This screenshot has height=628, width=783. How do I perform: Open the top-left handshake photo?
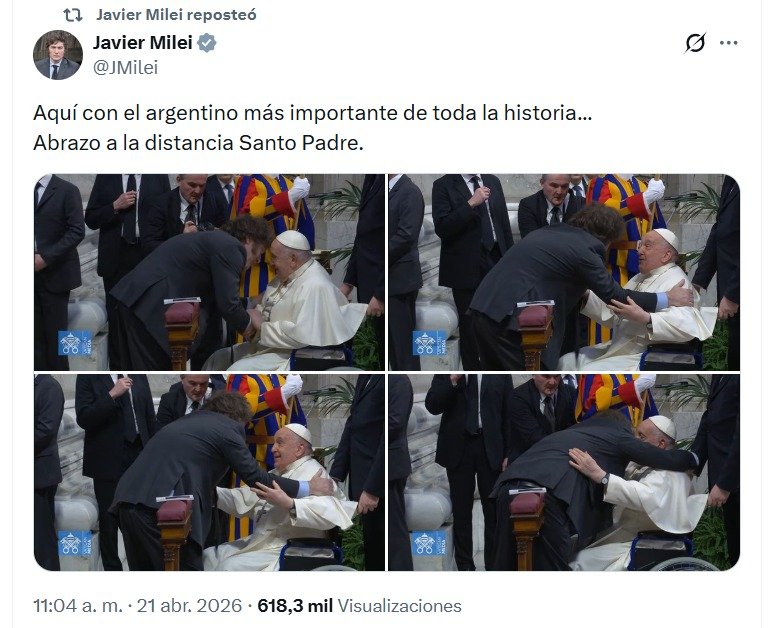click(x=209, y=272)
